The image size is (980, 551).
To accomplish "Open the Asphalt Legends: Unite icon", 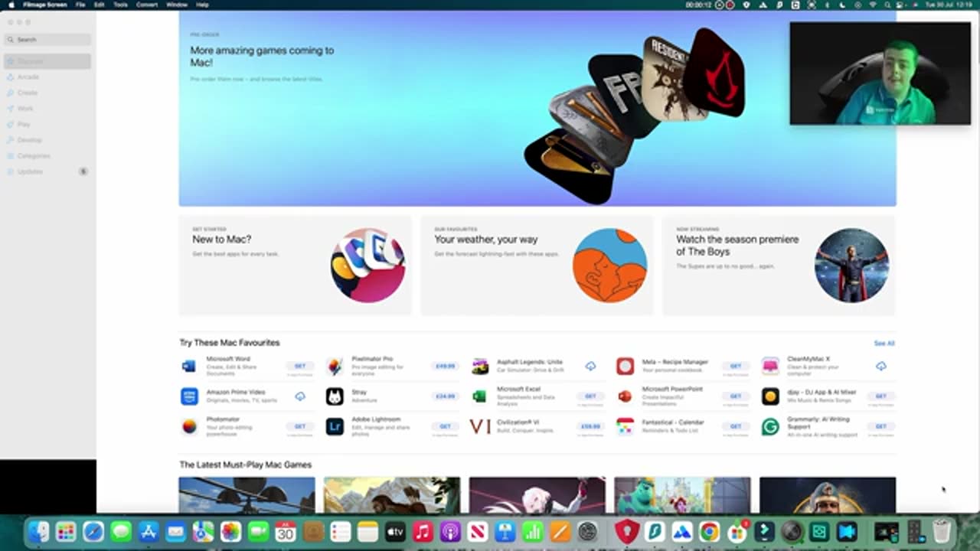I will [x=480, y=366].
